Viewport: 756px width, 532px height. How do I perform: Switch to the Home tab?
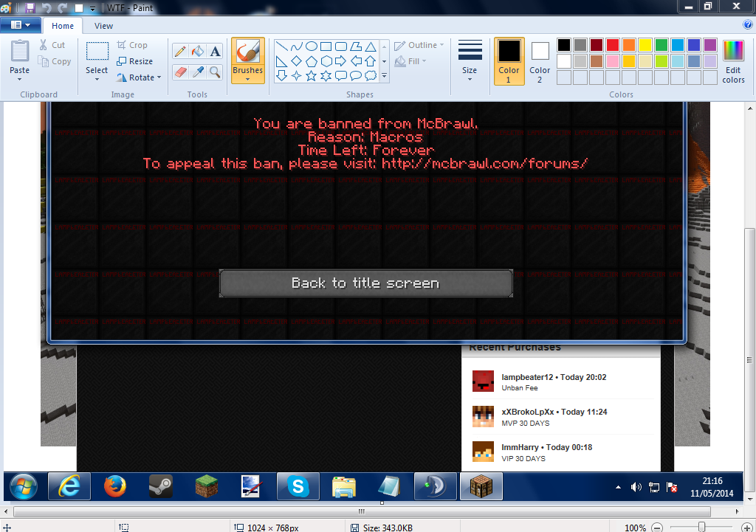[63, 26]
